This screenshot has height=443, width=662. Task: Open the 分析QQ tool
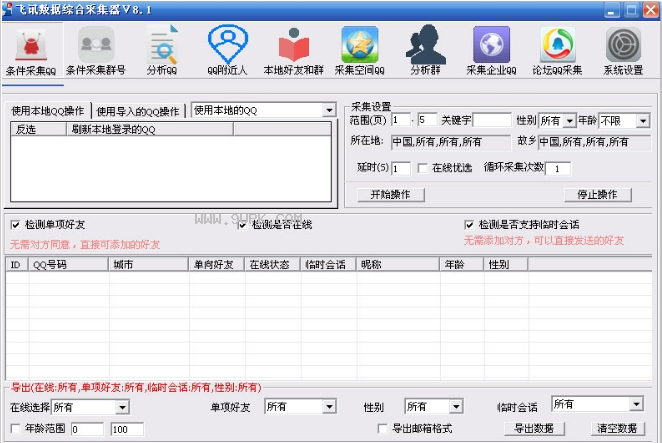point(162,52)
